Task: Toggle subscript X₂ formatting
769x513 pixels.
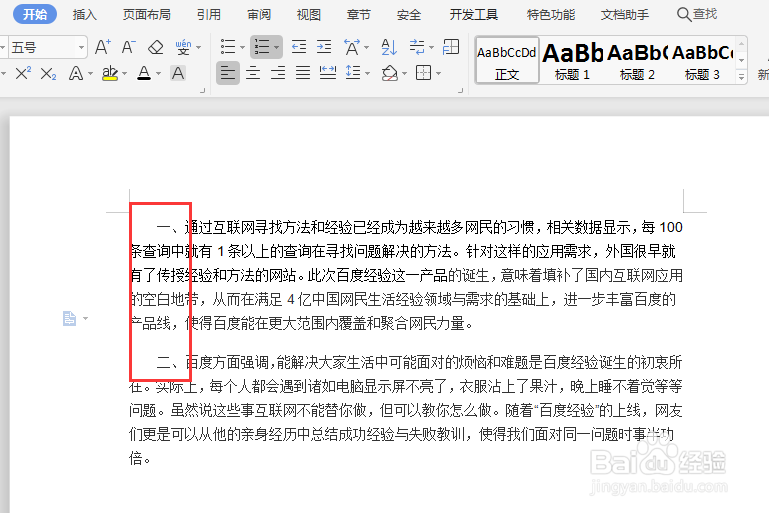Action: click(x=48, y=74)
